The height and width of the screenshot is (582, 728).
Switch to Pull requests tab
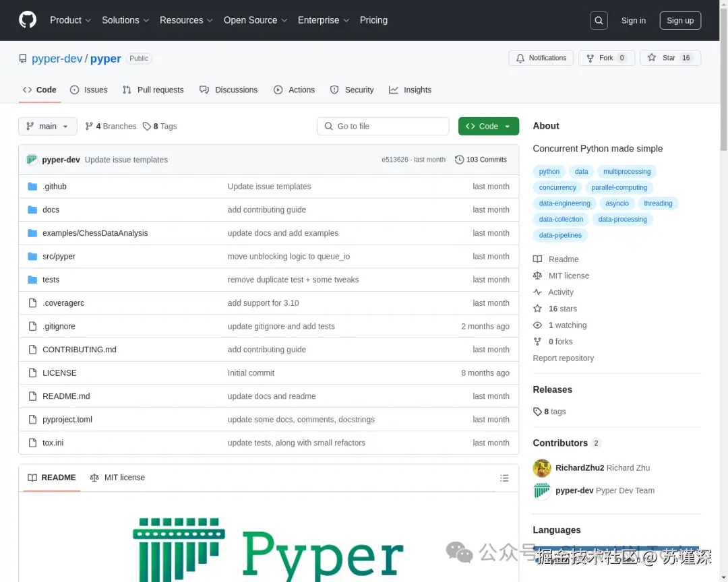[153, 90]
